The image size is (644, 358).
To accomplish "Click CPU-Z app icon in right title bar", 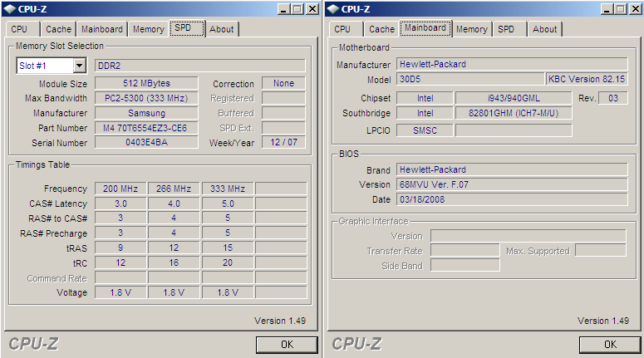I will point(333,9).
